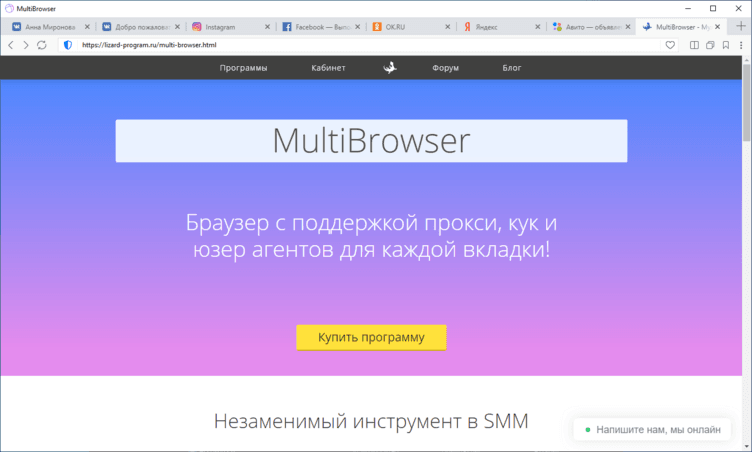Open Кабинет in site navigation
The width and height of the screenshot is (752, 452).
point(328,68)
